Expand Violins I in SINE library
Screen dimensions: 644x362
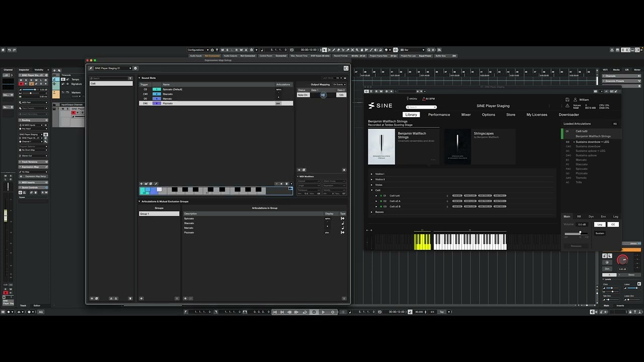(371, 174)
